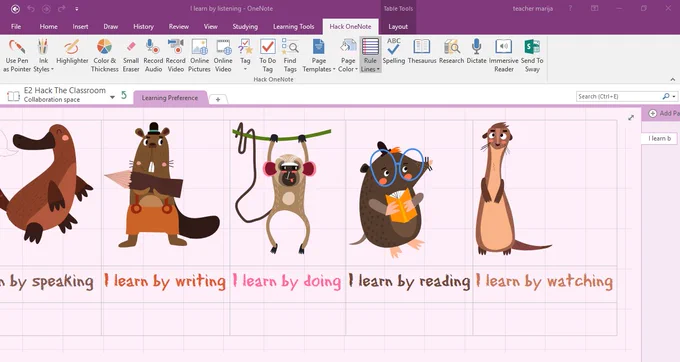The image size is (680, 362).
Task: Open Table Tools Layout tab
Action: (398, 26)
